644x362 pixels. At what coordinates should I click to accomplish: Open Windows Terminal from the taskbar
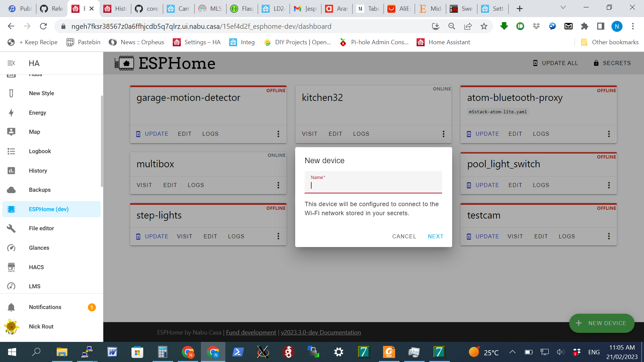[238, 352]
